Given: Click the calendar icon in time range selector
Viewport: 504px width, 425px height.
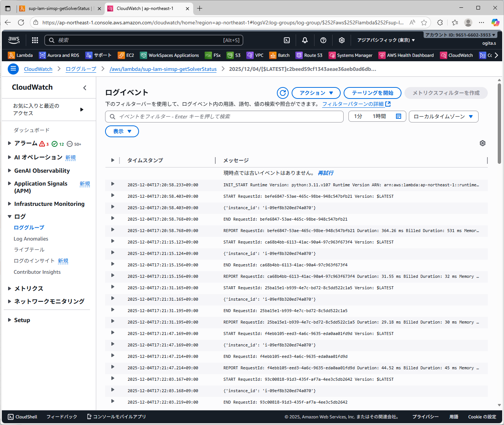Looking at the screenshot, I should tap(398, 117).
